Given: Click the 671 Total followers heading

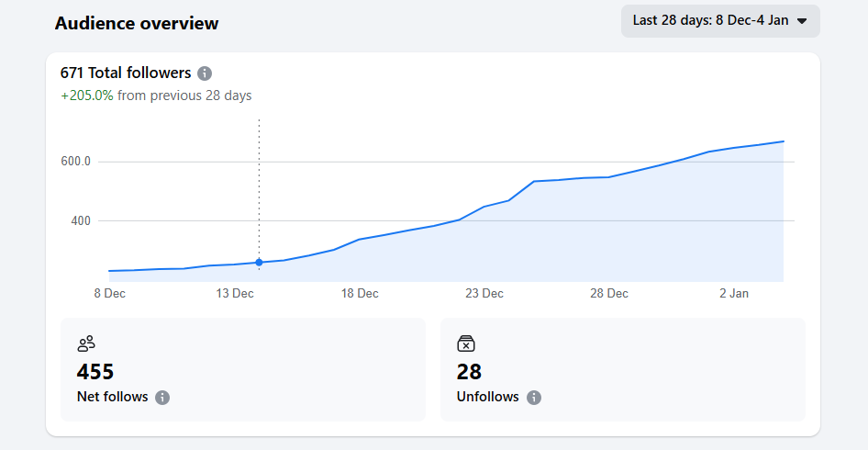Looking at the screenshot, I should click(126, 73).
